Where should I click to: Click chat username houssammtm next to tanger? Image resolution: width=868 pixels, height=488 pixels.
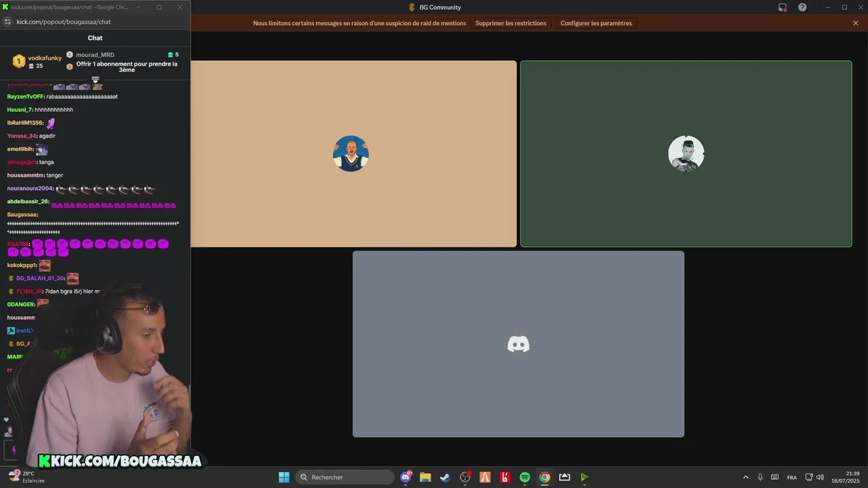tap(26, 176)
